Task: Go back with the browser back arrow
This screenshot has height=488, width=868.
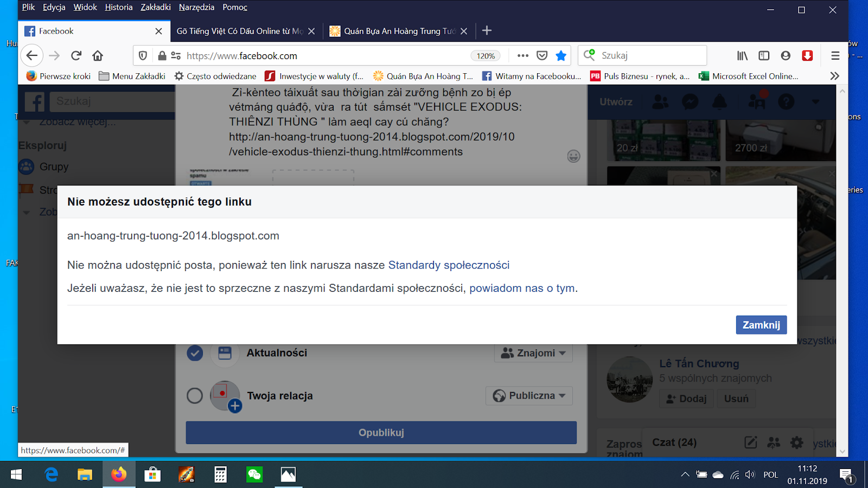Action: point(32,55)
